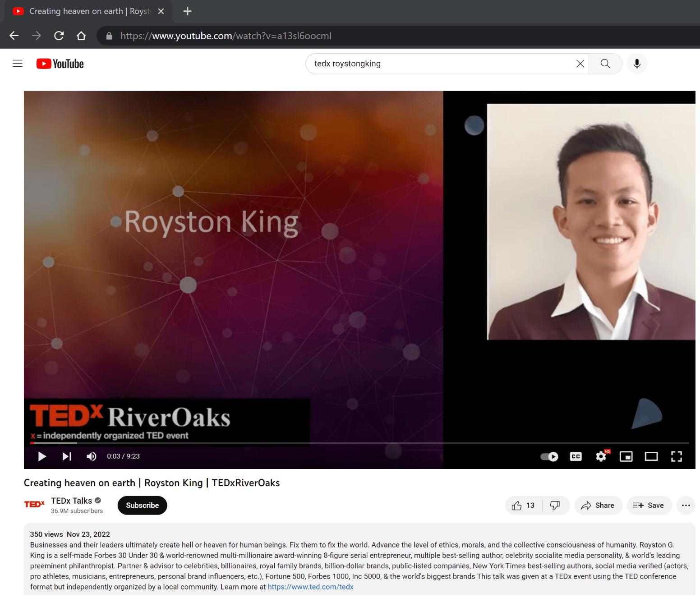Image resolution: width=700 pixels, height=598 pixels.
Task: Like the video
Action: point(523,506)
